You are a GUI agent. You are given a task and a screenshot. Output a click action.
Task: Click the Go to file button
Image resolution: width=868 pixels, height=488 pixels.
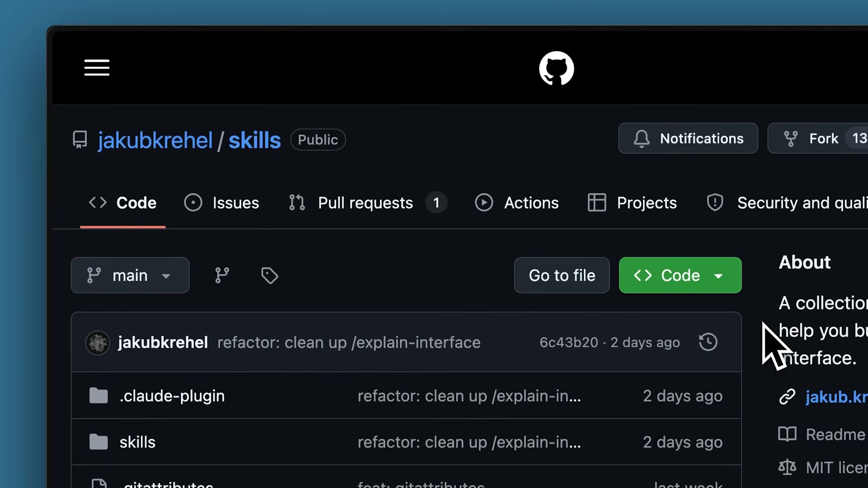(x=562, y=275)
